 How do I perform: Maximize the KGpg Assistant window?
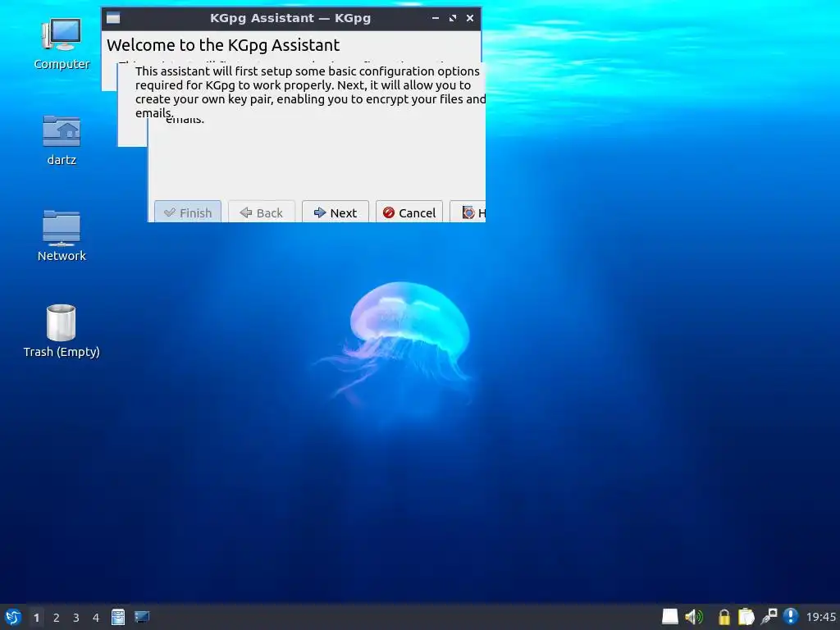click(453, 18)
